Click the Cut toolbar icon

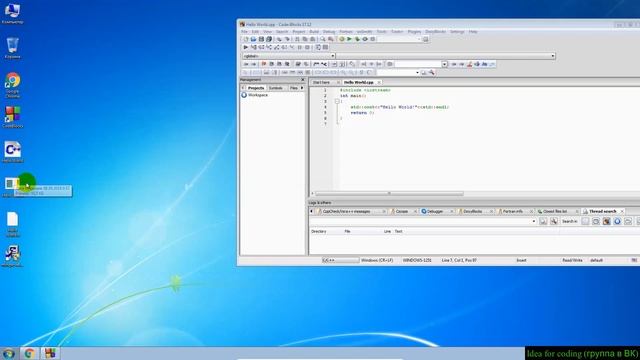297,39
